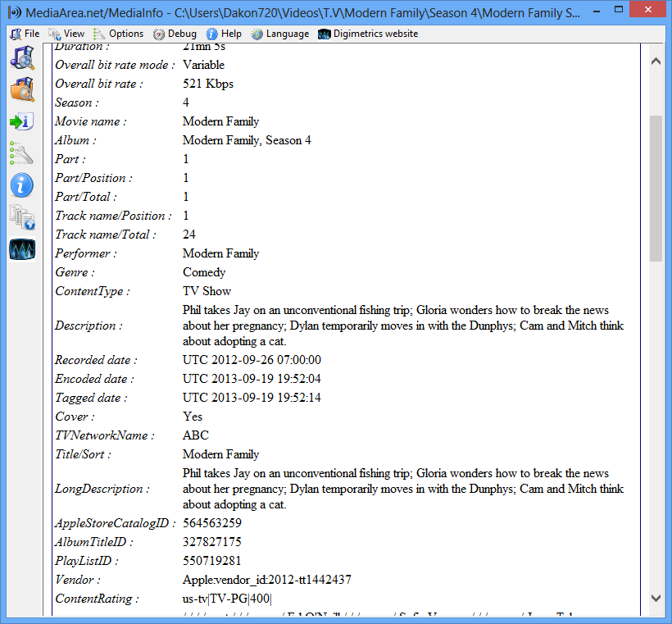Open the Digimetrics website menu item
672x624 pixels.
pyautogui.click(x=368, y=34)
